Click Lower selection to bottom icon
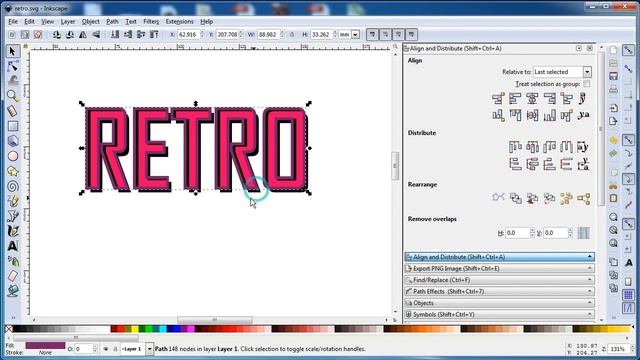640x360 pixels. tap(115, 35)
